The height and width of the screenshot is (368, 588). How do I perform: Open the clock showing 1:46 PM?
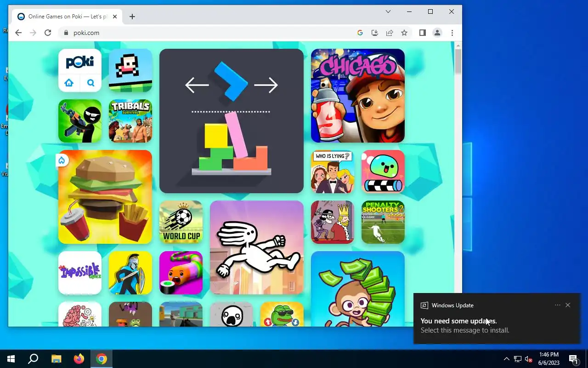pos(549,359)
